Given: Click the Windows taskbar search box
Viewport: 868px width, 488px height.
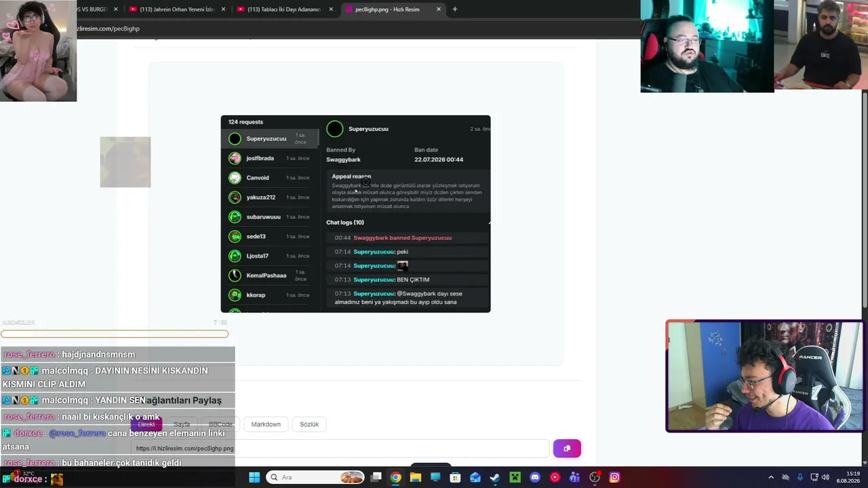Looking at the screenshot, I should click(x=316, y=477).
